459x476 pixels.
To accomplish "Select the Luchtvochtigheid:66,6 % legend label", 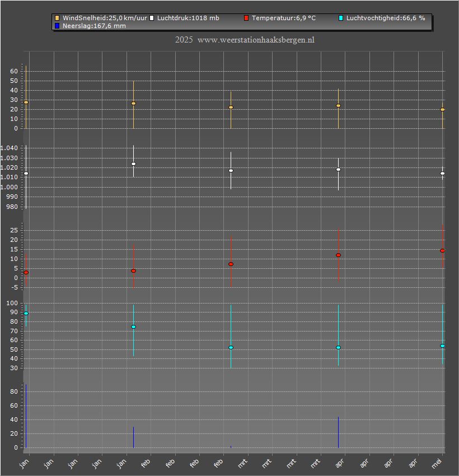I will [386, 18].
